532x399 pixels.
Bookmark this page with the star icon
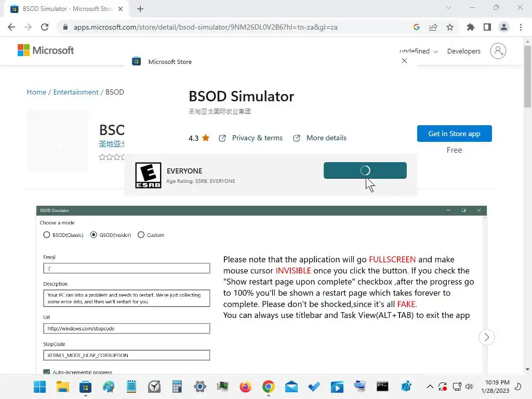click(450, 27)
